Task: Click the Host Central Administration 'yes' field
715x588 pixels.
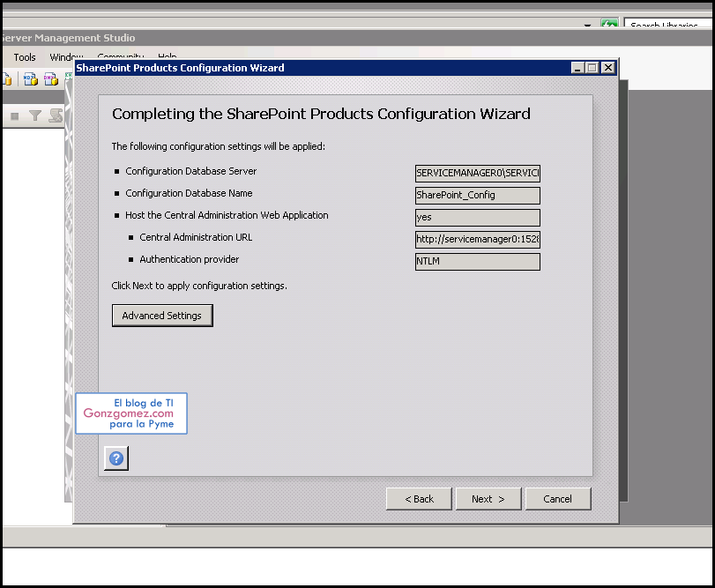Action: (x=478, y=218)
